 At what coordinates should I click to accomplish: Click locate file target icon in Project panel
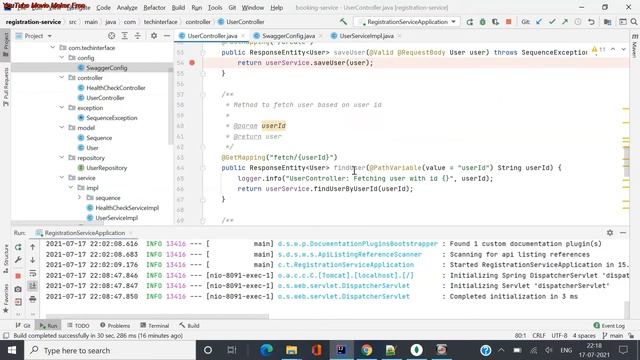(111, 36)
